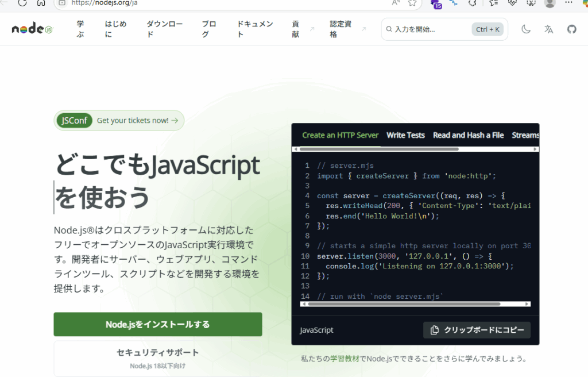This screenshot has width=588, height=377.
Task: Click the セキュリティサポート button
Action: point(158,358)
